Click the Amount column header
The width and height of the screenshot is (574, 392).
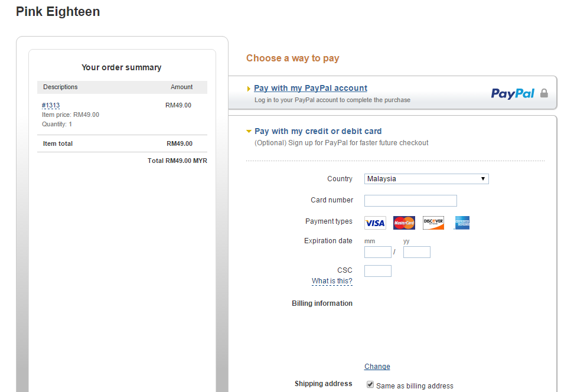tap(181, 87)
